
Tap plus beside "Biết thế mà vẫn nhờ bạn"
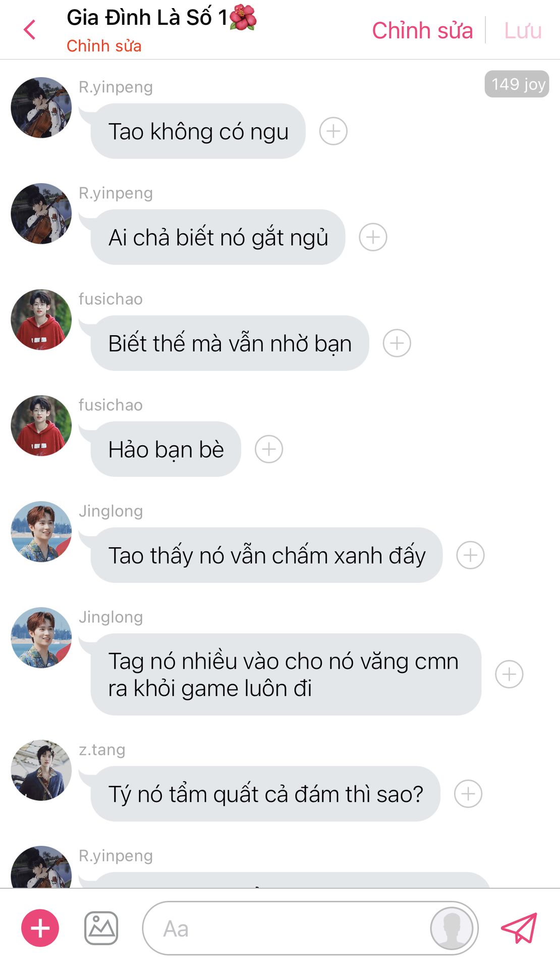click(397, 343)
